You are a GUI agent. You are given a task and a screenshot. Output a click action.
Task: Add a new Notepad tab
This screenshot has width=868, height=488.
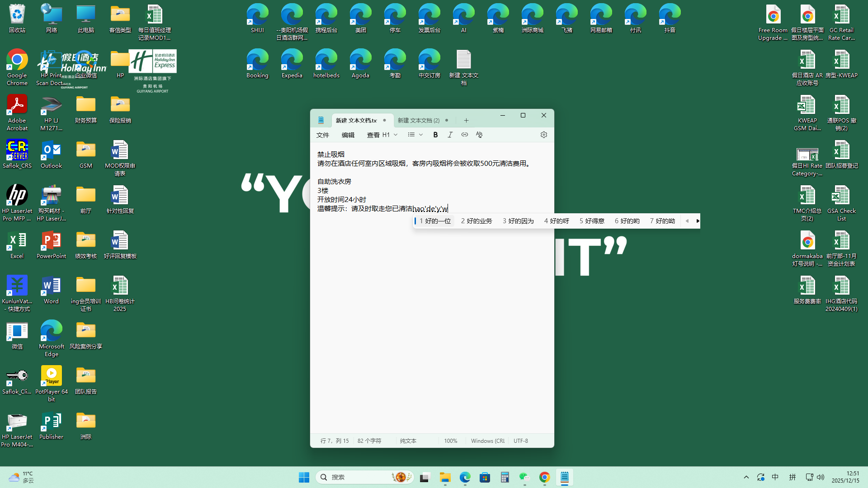click(x=466, y=121)
